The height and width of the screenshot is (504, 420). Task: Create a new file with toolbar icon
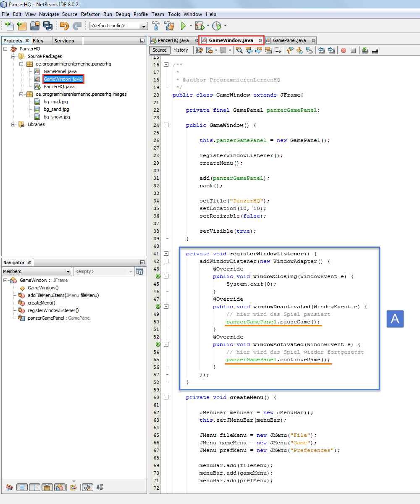9,26
